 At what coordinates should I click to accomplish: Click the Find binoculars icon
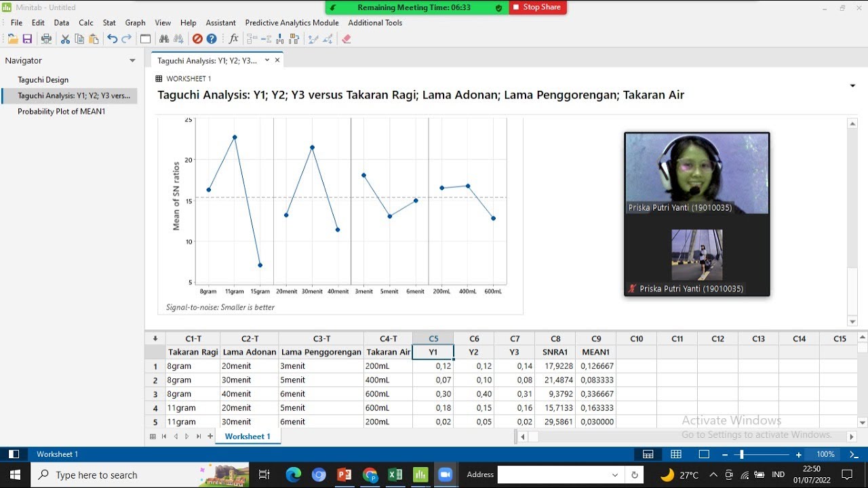click(164, 39)
